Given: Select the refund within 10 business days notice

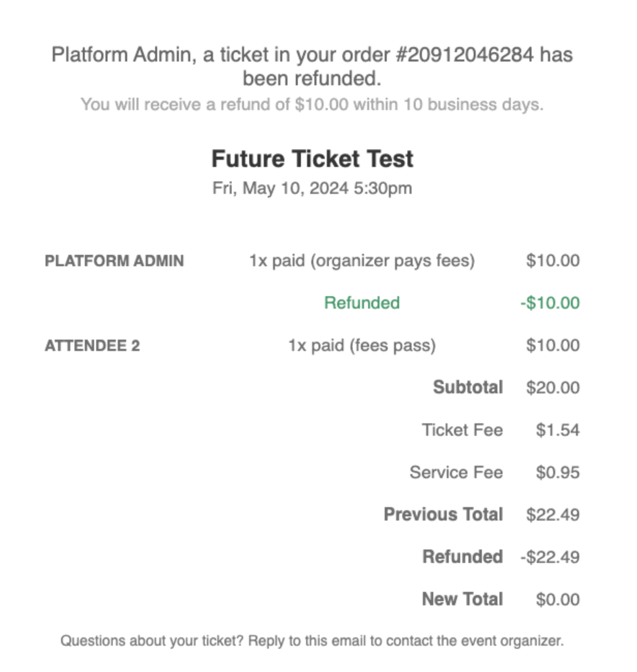Looking at the screenshot, I should pos(312,104).
